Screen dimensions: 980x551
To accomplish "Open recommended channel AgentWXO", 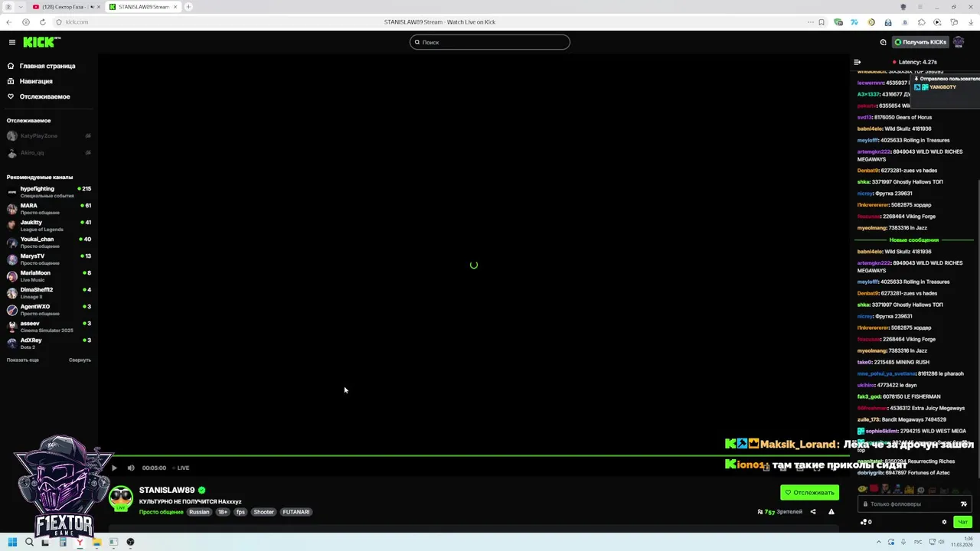I will (48, 309).
